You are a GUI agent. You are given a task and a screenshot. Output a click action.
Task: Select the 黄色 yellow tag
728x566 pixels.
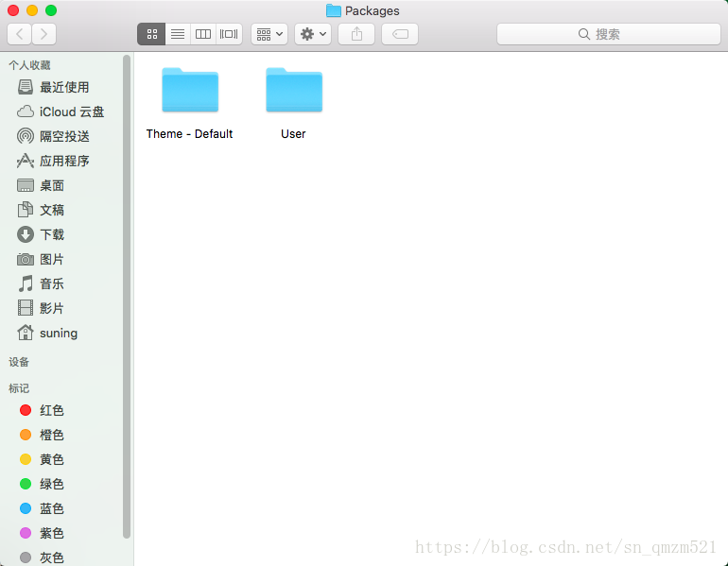(x=42, y=459)
